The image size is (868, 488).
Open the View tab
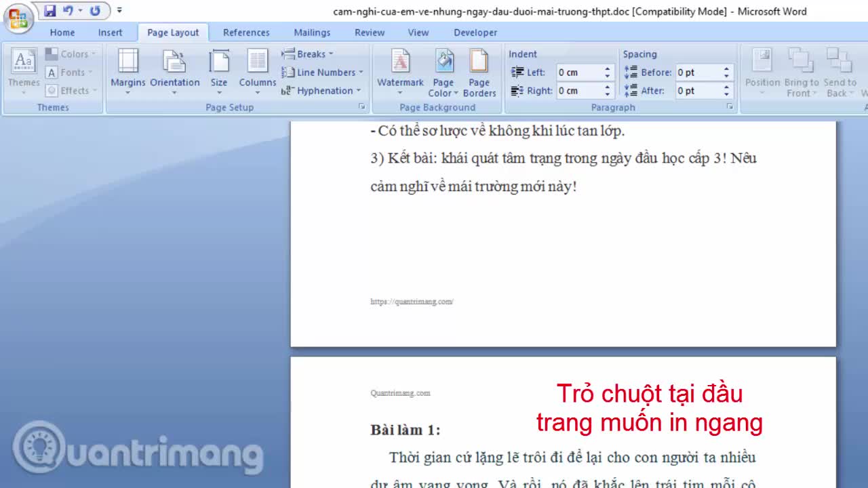(x=418, y=33)
